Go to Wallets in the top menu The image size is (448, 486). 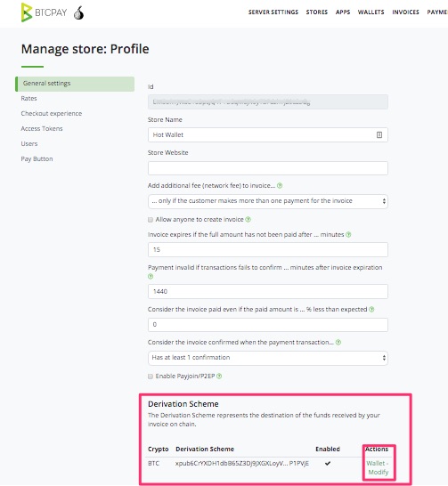coord(371,12)
